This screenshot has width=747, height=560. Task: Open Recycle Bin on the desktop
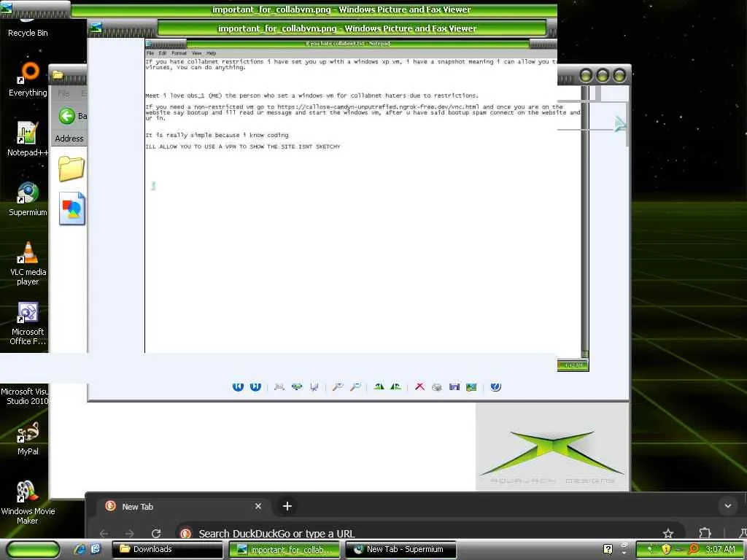(28, 27)
